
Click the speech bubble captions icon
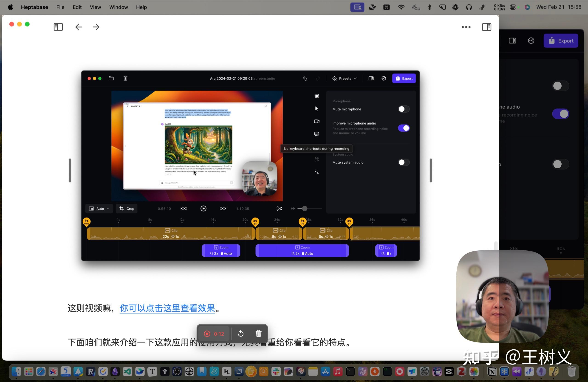317,134
